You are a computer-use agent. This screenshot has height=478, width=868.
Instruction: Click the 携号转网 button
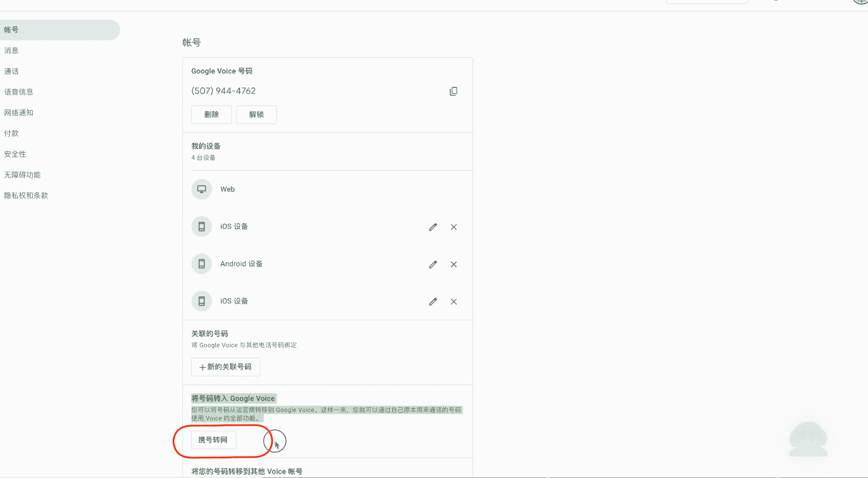213,440
